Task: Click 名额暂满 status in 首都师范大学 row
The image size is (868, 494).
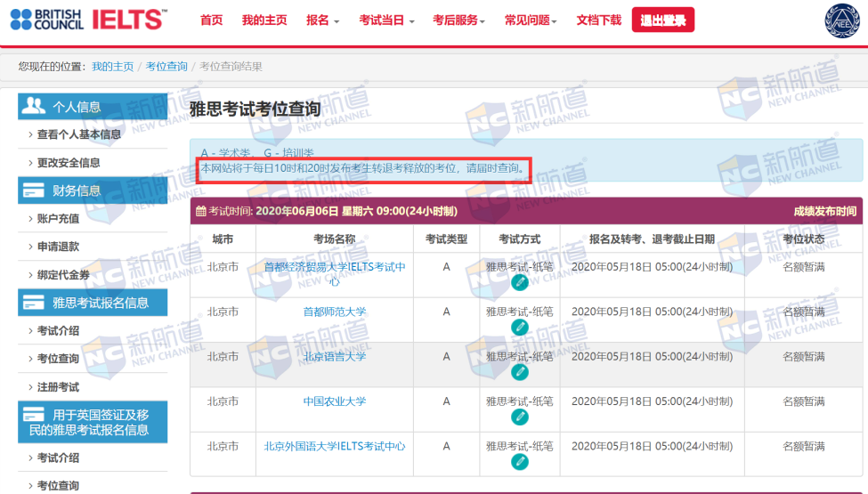Action: (804, 312)
